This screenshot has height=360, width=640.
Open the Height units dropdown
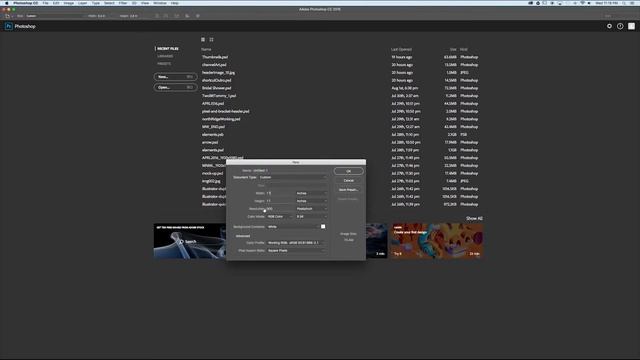[x=311, y=201]
